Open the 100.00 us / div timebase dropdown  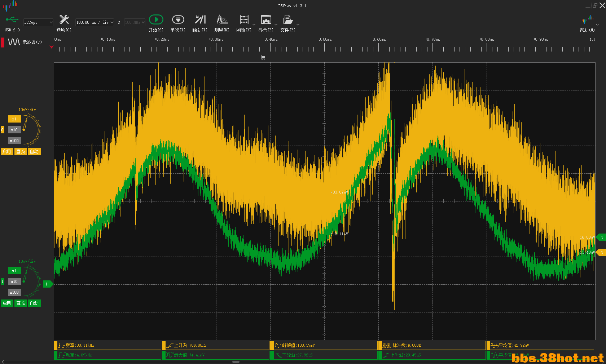tap(95, 22)
